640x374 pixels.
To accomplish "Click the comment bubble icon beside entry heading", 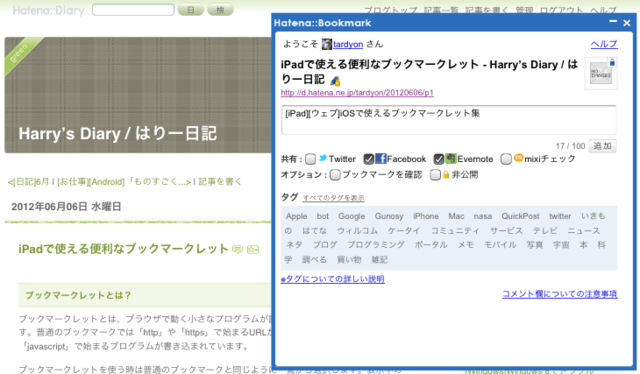I will click(x=238, y=249).
